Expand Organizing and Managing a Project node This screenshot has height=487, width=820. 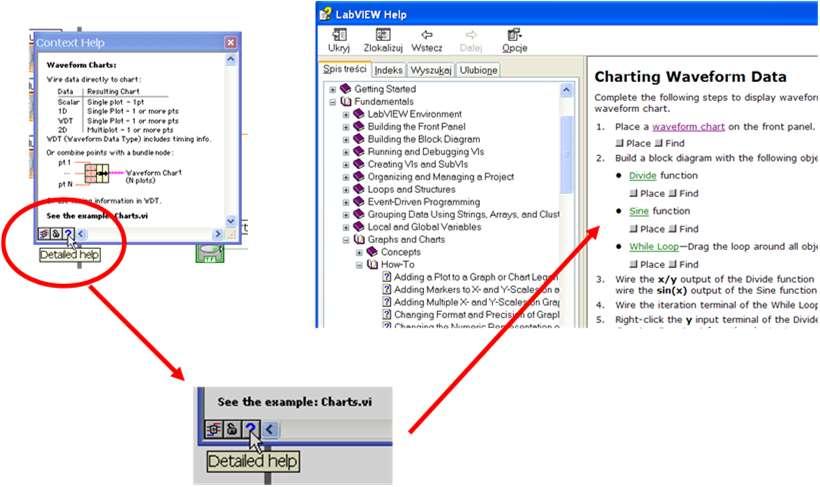click(x=346, y=177)
